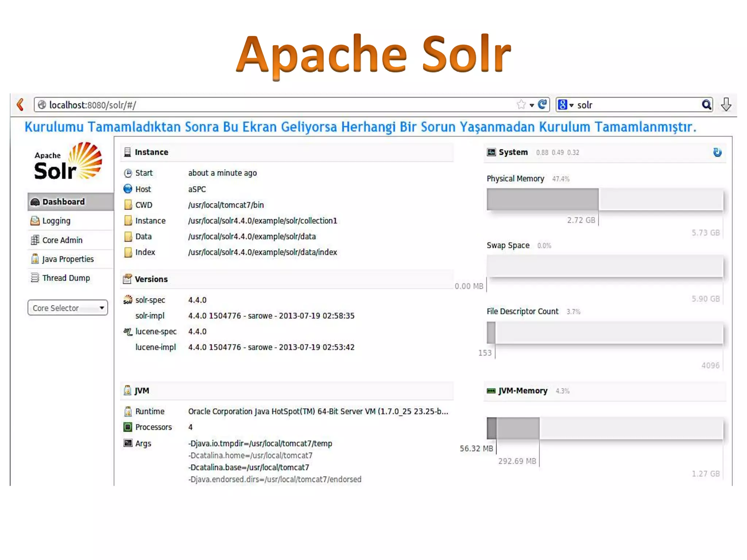
Task: Go to Logging in the sidebar
Action: pyautogui.click(x=56, y=221)
